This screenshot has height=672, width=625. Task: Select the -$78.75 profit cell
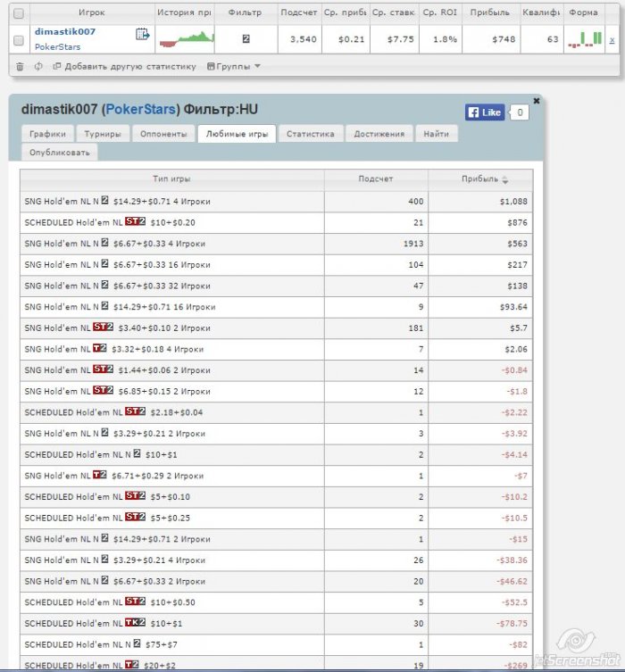(x=480, y=624)
